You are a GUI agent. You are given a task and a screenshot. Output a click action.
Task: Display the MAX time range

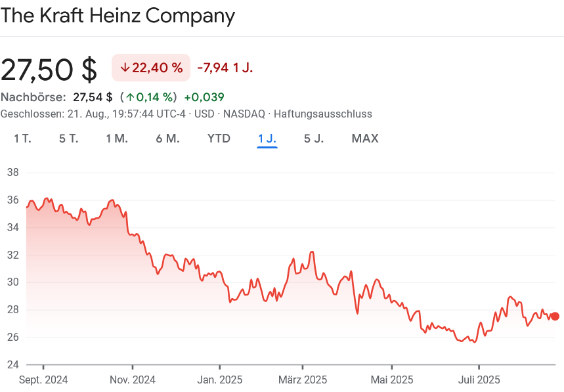365,139
